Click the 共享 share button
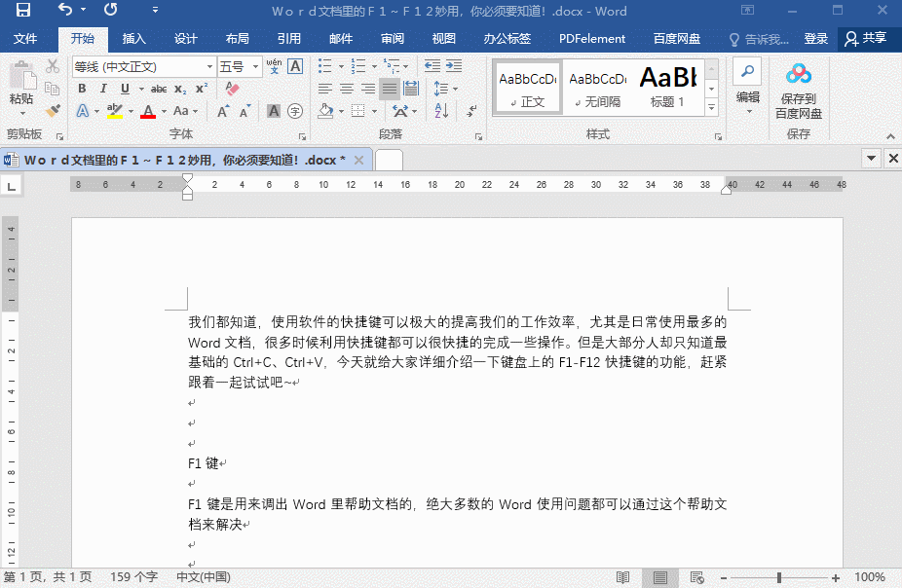Screen dimensions: 902x588 pyautogui.click(x=866, y=39)
